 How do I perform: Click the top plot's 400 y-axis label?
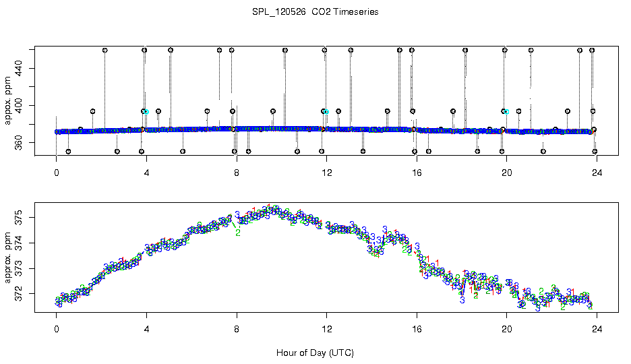click(x=19, y=105)
